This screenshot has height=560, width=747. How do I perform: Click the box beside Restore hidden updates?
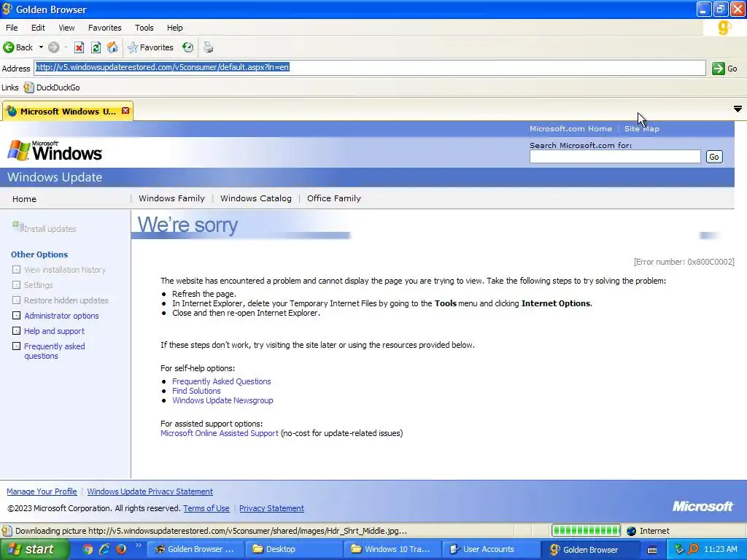(16, 300)
